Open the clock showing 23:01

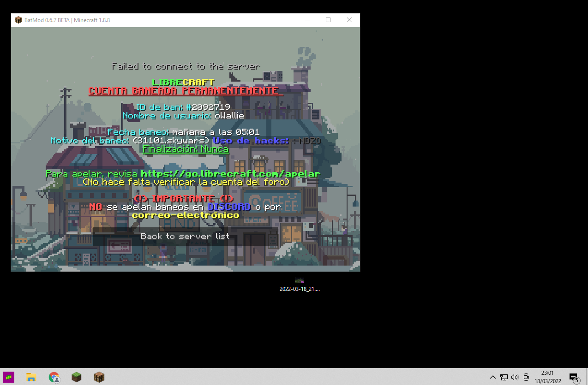tap(547, 377)
